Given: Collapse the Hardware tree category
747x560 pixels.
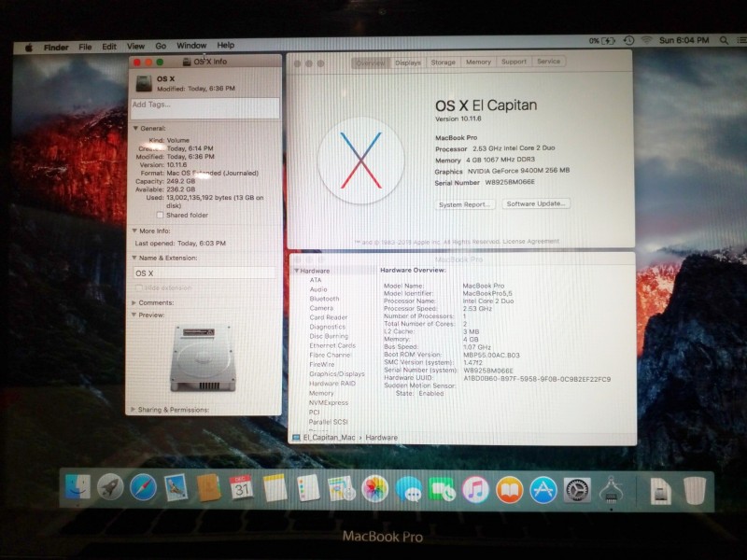Looking at the screenshot, I should click(296, 271).
